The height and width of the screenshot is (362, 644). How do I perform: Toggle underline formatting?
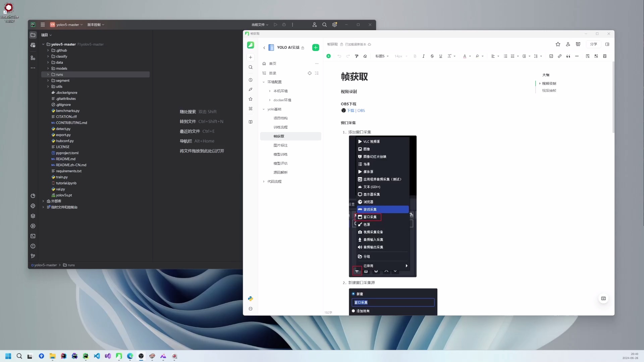(x=440, y=56)
